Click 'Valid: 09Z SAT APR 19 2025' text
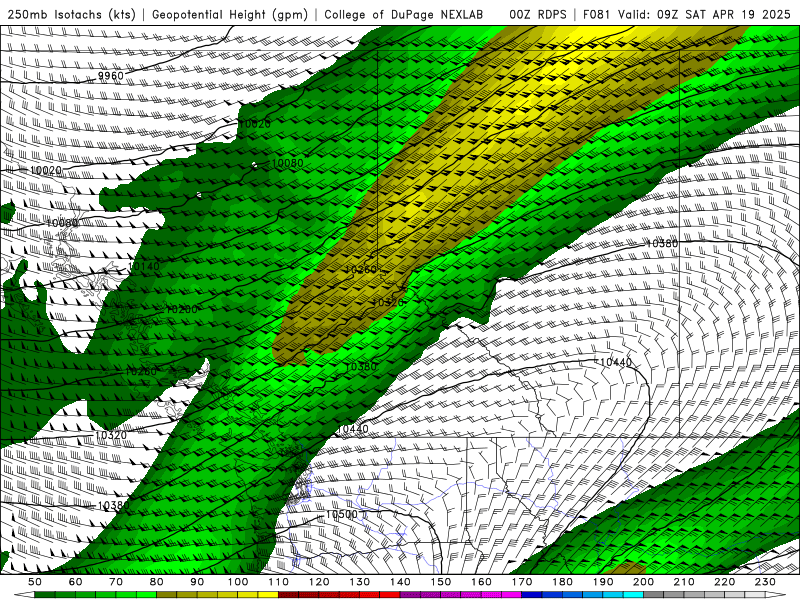 705,14
